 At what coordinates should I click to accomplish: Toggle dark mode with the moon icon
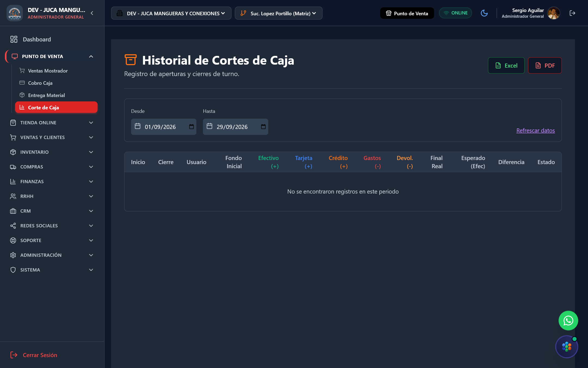pos(484,13)
